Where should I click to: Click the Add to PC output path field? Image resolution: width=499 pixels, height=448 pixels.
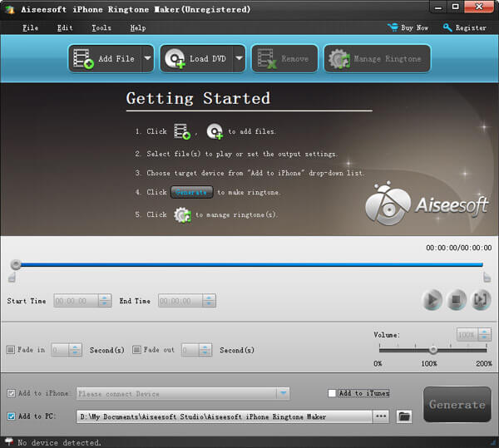(224, 416)
